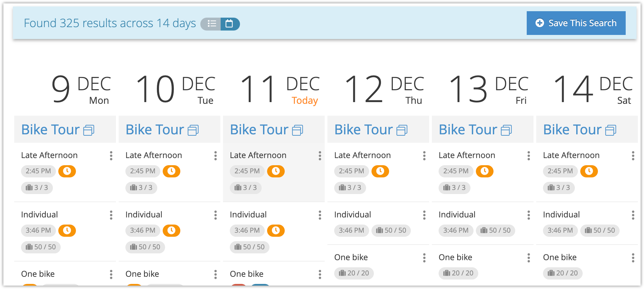
Task: Click 3 / 3 capacity badge on 10 Dec
Action: click(141, 188)
